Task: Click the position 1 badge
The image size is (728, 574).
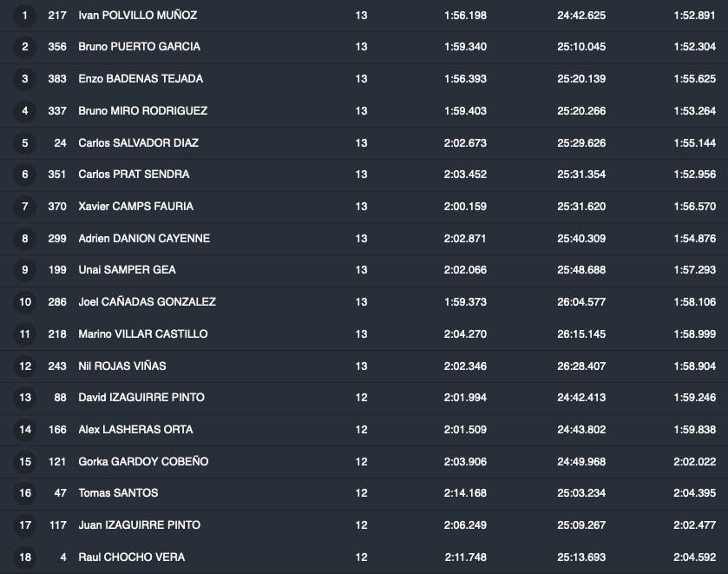Action: (x=25, y=16)
